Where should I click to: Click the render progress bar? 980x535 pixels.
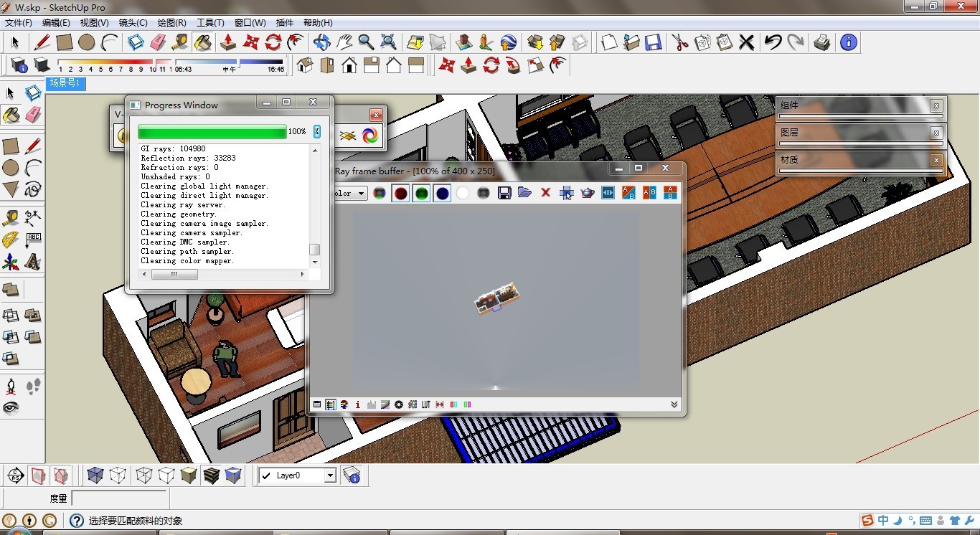tap(212, 132)
